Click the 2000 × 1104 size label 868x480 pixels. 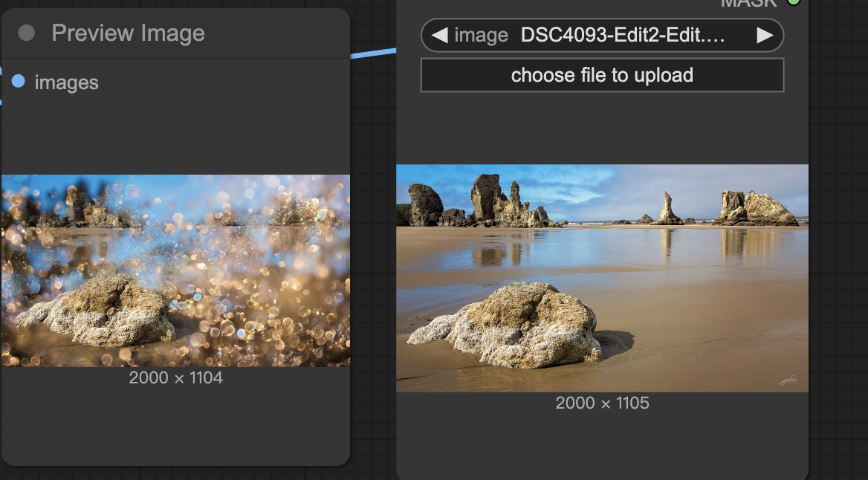click(x=175, y=377)
